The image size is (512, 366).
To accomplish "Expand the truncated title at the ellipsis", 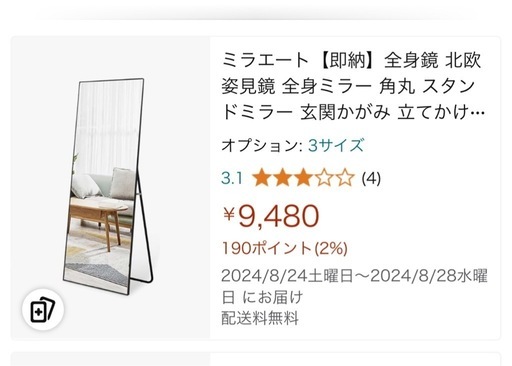I will [478, 113].
